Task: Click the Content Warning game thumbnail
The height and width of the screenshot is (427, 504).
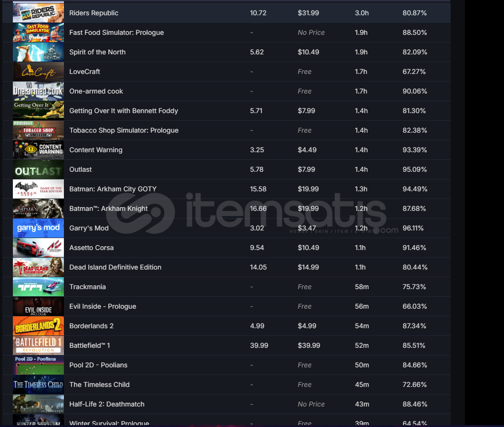Action: point(38,150)
